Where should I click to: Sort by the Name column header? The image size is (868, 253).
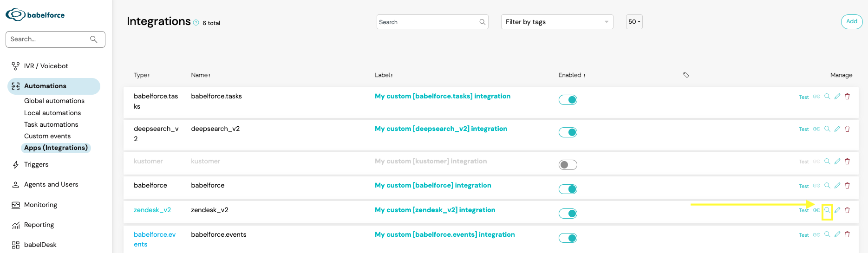[x=201, y=75]
